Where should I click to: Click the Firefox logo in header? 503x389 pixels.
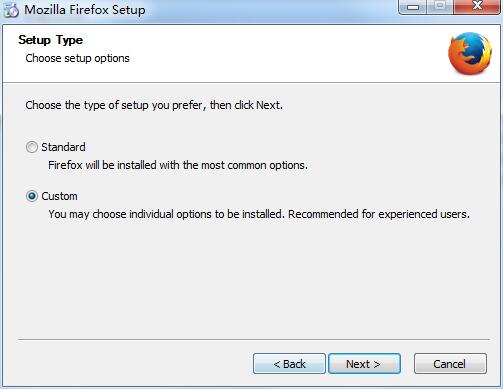click(470, 53)
